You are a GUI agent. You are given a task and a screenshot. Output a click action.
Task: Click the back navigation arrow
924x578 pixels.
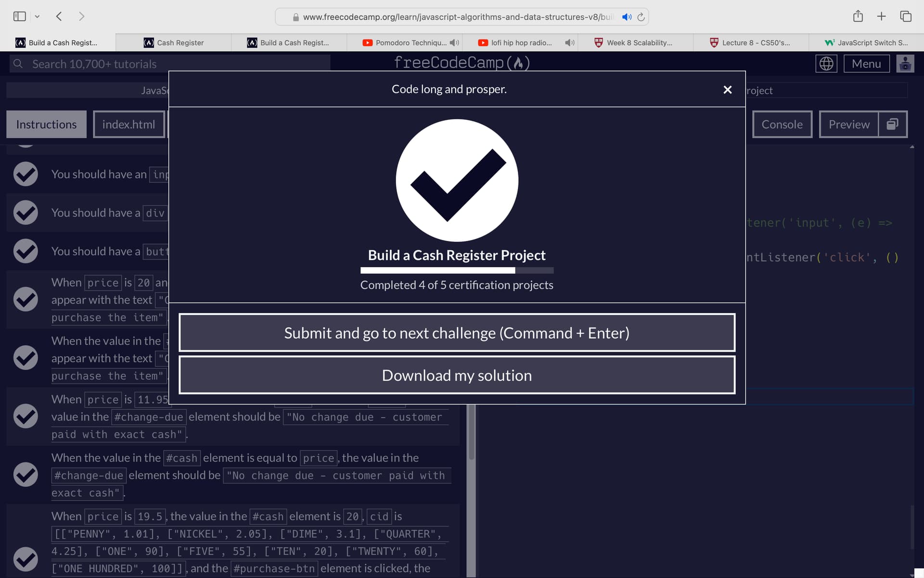click(59, 16)
